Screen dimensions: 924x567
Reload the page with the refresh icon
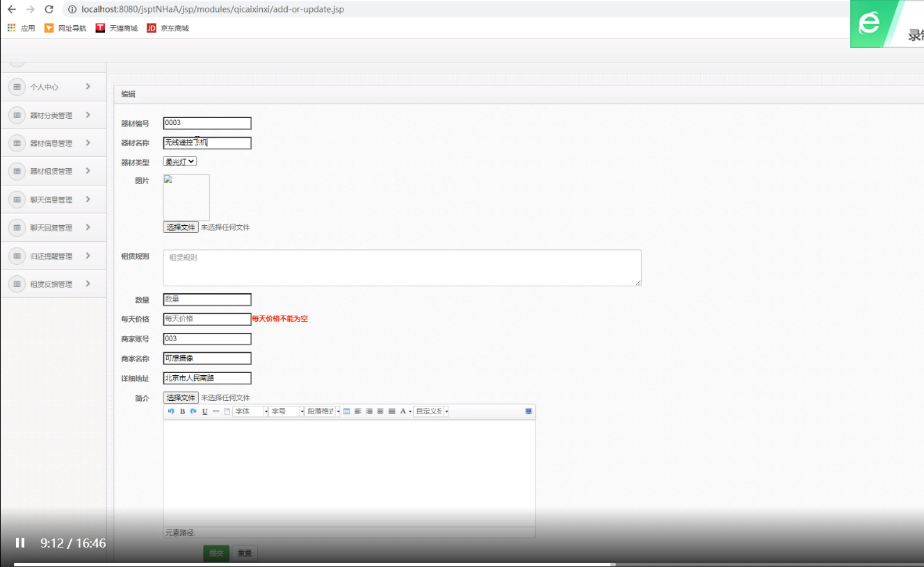(x=49, y=10)
